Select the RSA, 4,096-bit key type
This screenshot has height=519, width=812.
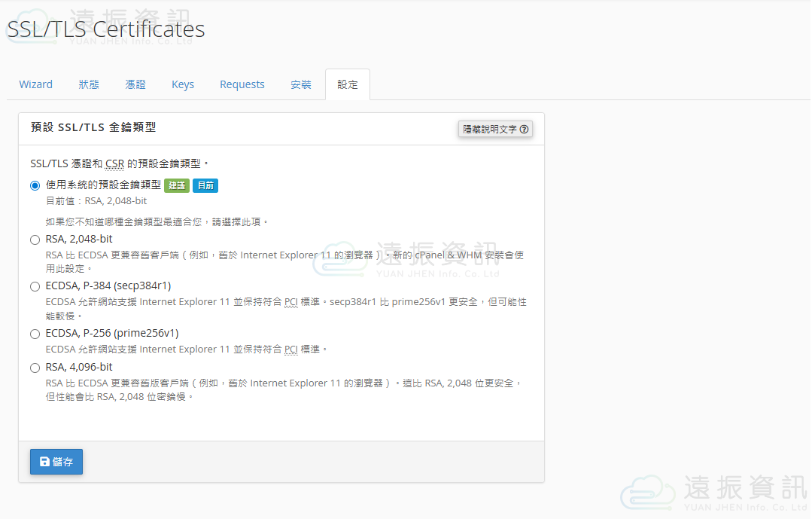pyautogui.click(x=35, y=367)
